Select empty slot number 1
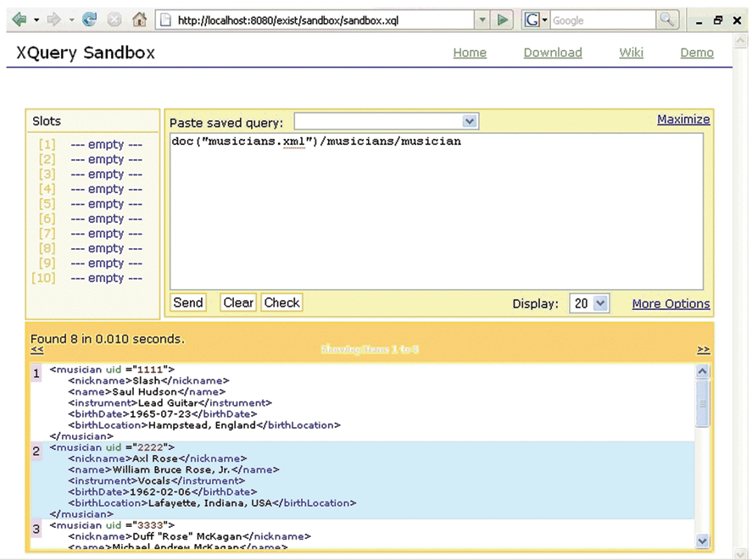Image resolution: width=752 pixels, height=560 pixels. click(x=105, y=145)
